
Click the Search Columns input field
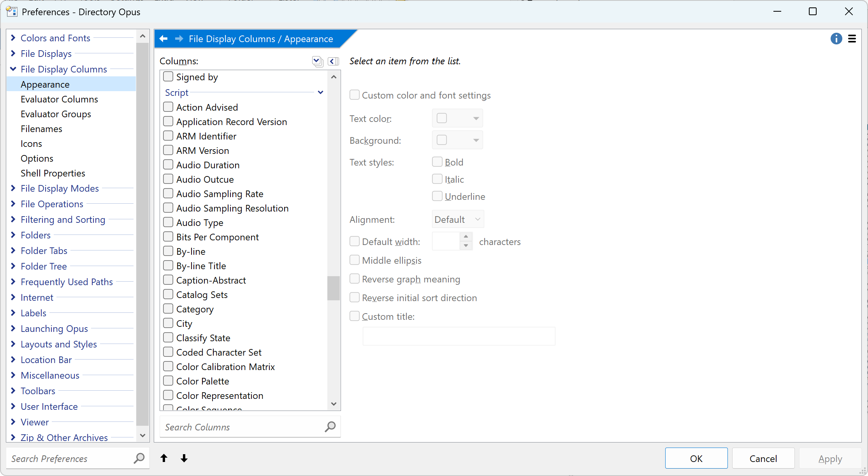point(241,427)
